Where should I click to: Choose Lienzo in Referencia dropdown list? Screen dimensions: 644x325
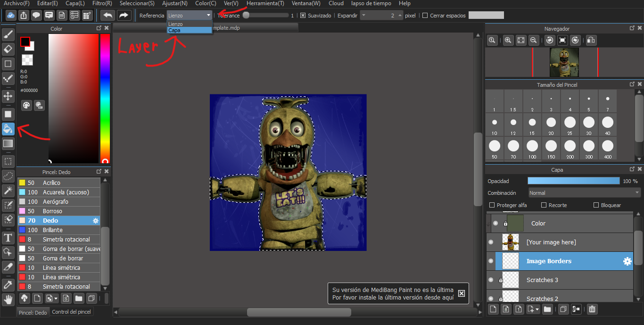(190, 24)
